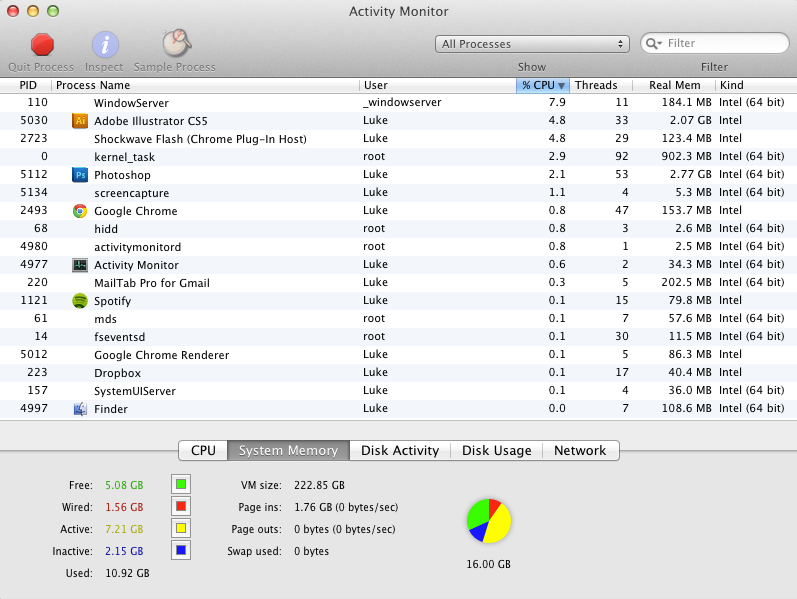The height and width of the screenshot is (599, 797).
Task: Select the activitymonitord process
Action: coord(398,247)
